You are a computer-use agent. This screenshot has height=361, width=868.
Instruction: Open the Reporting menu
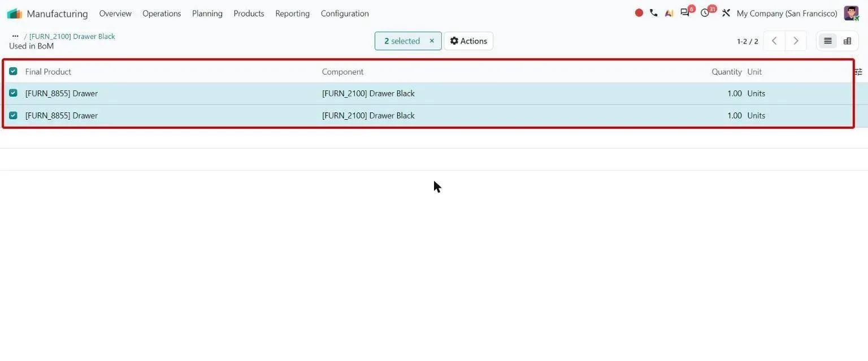292,14
